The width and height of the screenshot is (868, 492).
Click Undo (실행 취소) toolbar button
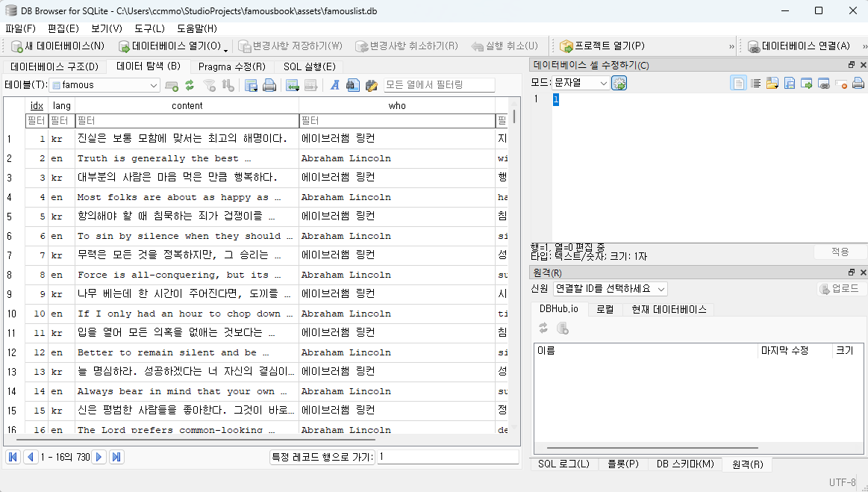pos(505,46)
